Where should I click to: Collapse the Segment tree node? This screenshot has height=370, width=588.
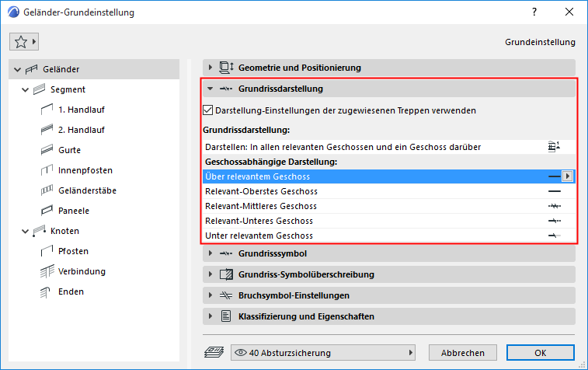click(x=26, y=89)
